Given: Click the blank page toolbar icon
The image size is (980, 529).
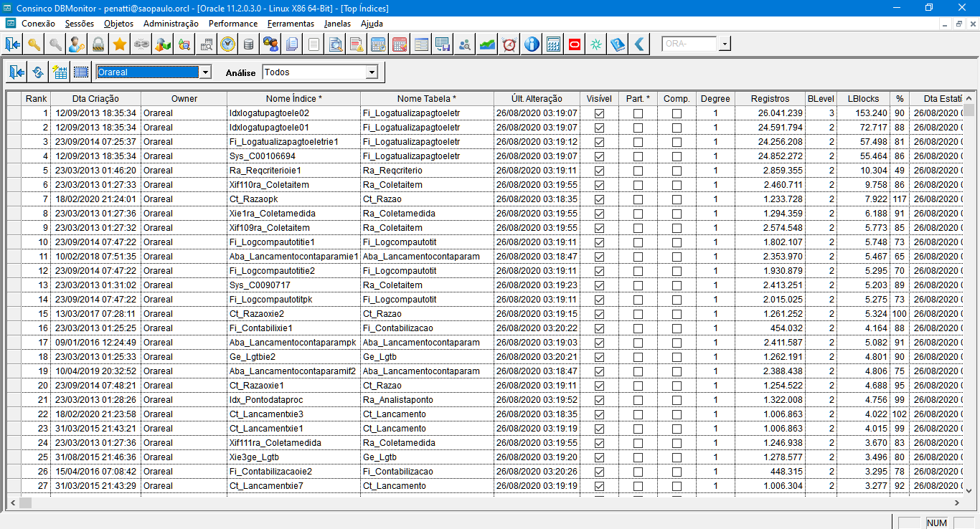Looking at the screenshot, I should 314,44.
